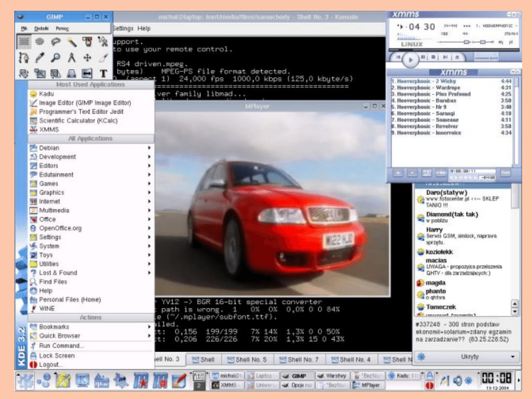532x399 pixels.
Task: Stop playback in XMMS
Action: (x=433, y=57)
